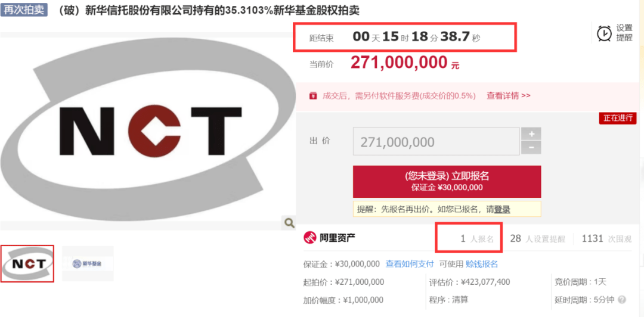Click the 阿里资产 logo icon
Viewport: 644px width, 317px height.
(309, 237)
